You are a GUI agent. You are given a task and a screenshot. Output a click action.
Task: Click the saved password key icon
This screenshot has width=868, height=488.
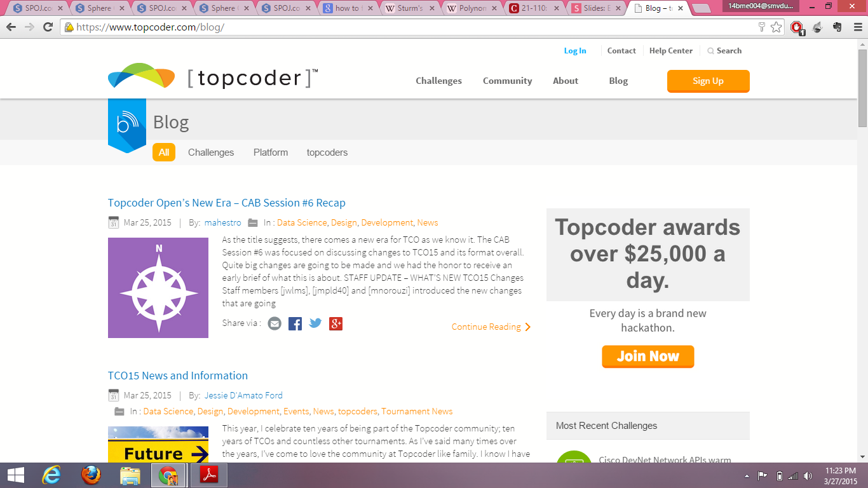762,27
